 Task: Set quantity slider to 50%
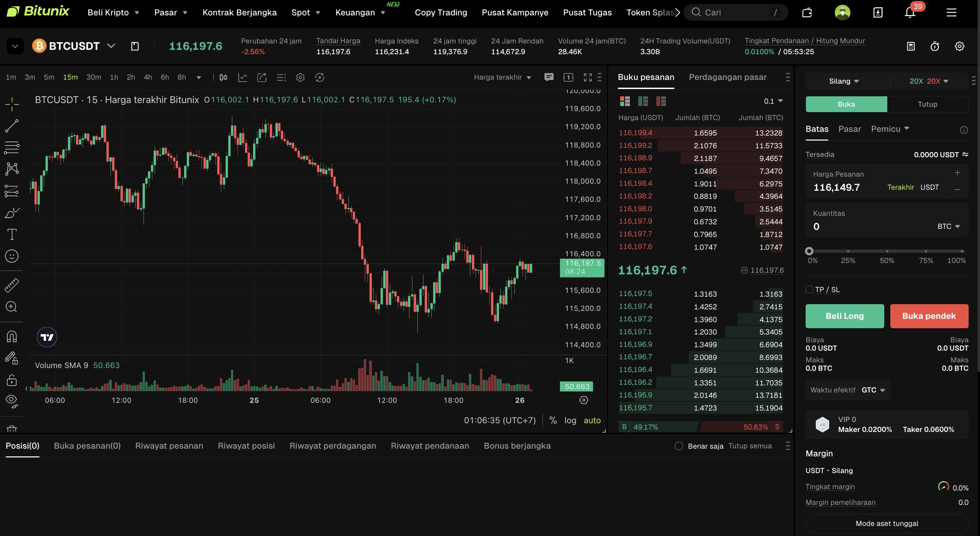tap(887, 251)
